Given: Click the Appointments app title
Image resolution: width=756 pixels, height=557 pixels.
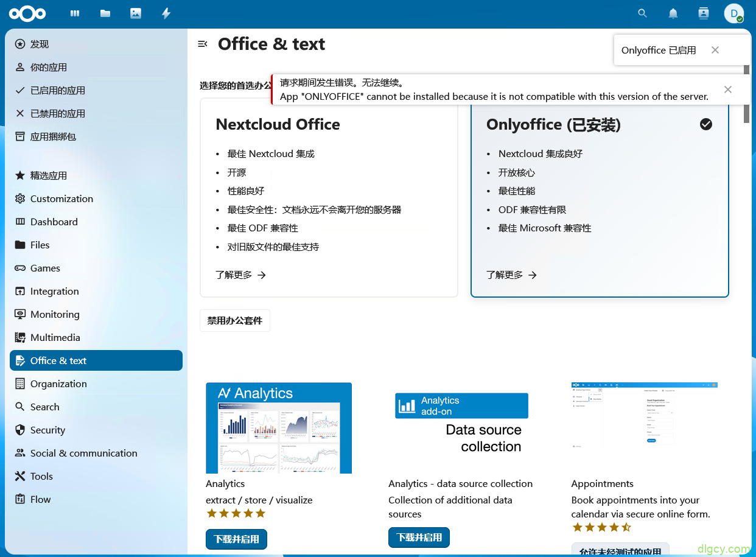Looking at the screenshot, I should pos(602,483).
